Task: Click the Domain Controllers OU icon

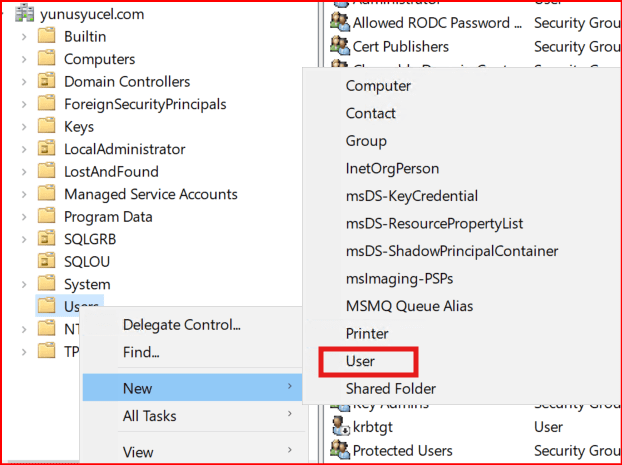Action: click(x=46, y=82)
